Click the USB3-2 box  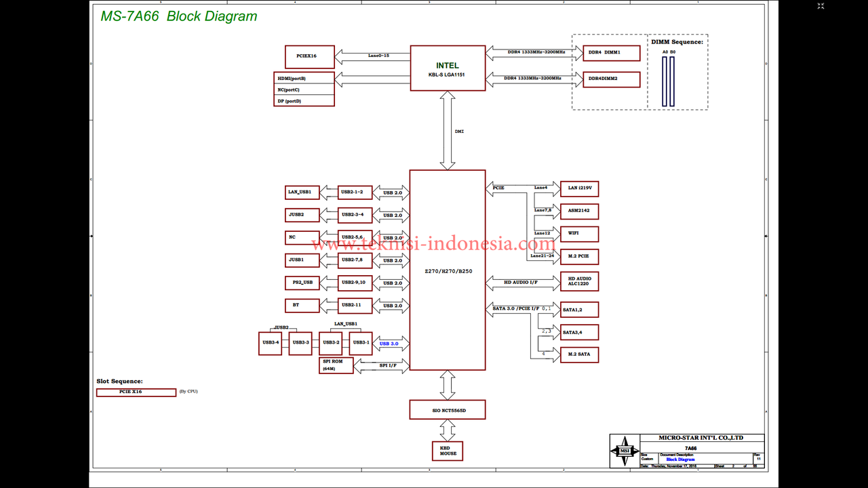coord(331,343)
